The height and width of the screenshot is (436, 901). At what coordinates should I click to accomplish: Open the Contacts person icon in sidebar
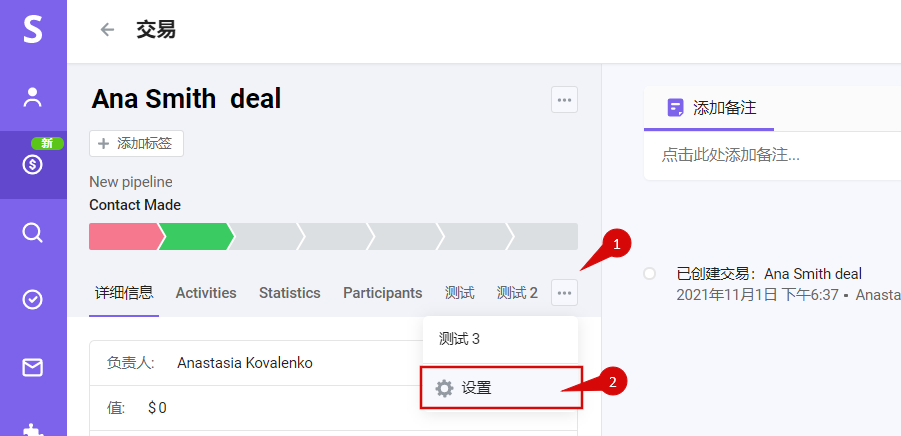[33, 97]
